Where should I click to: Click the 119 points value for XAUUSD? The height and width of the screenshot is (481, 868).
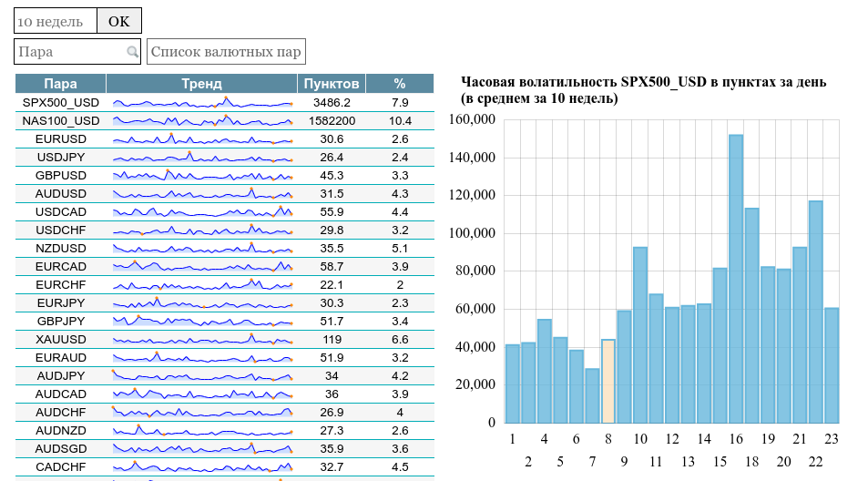tap(332, 340)
